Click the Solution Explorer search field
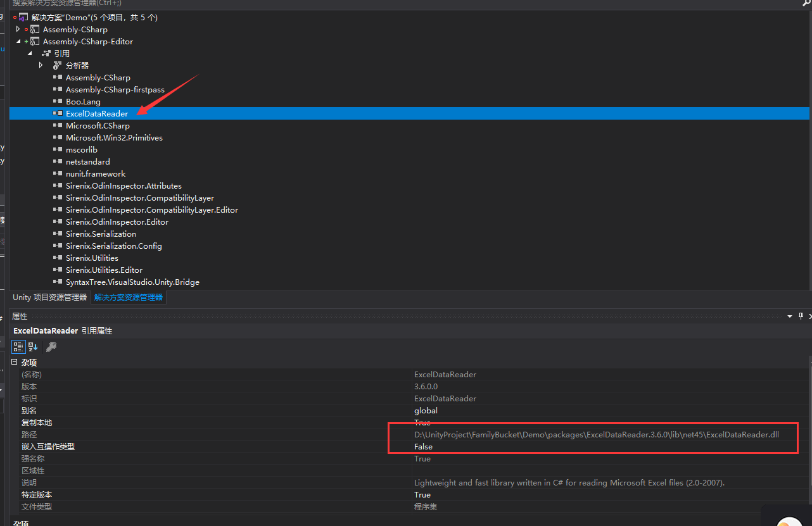Screen dimensions: 812x526 click(x=380, y=4)
